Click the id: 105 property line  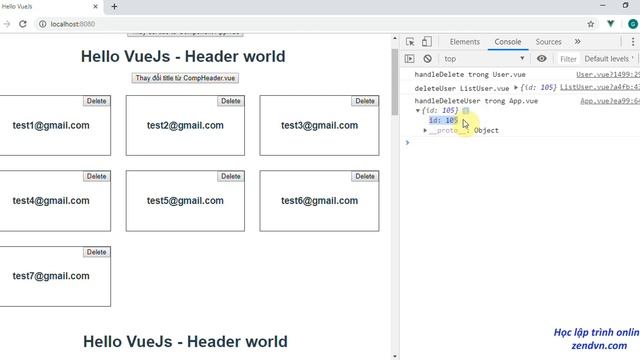click(x=443, y=120)
